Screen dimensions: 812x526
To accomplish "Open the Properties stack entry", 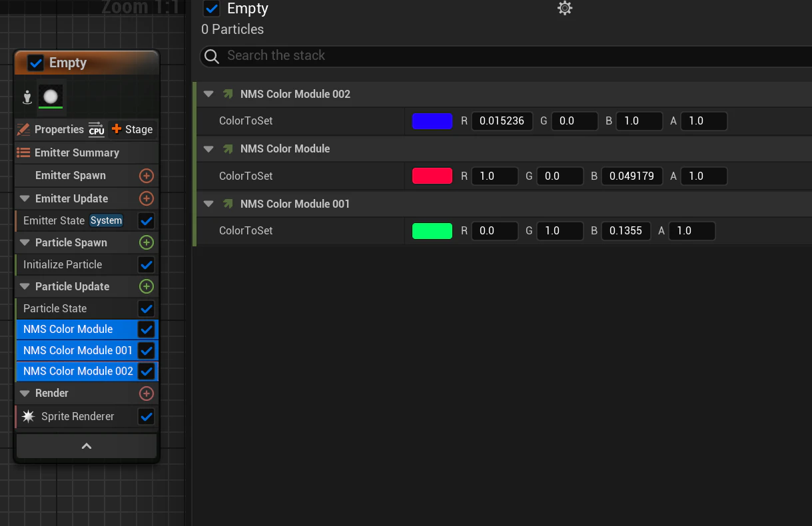I will (x=59, y=129).
